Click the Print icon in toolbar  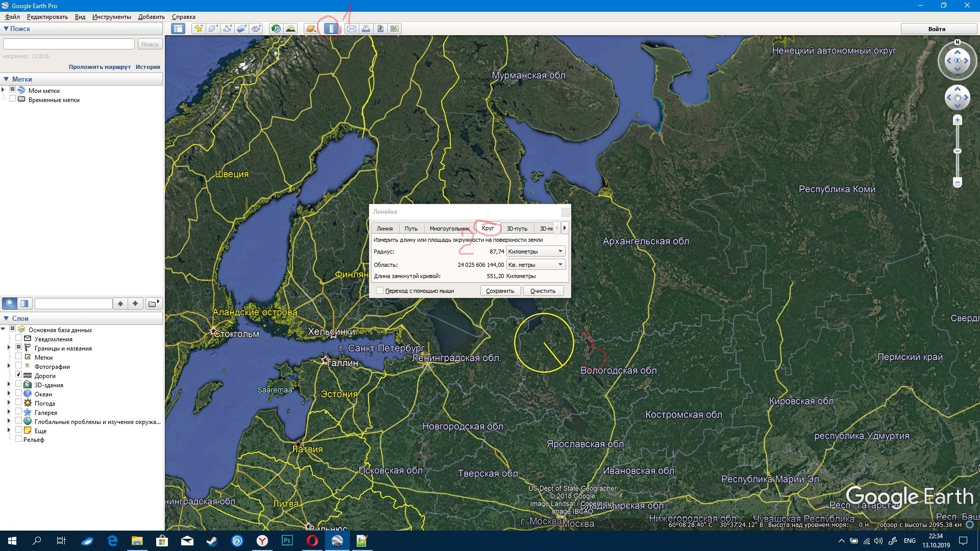pos(366,29)
